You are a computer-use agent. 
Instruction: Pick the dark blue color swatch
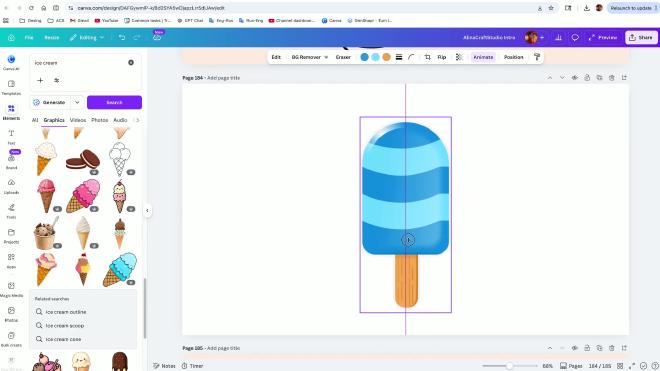click(x=365, y=57)
